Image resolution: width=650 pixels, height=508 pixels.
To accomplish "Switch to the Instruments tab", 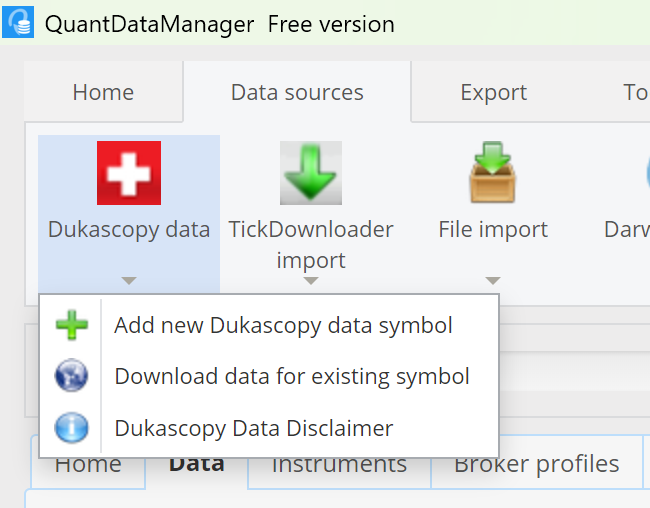I will (339, 465).
